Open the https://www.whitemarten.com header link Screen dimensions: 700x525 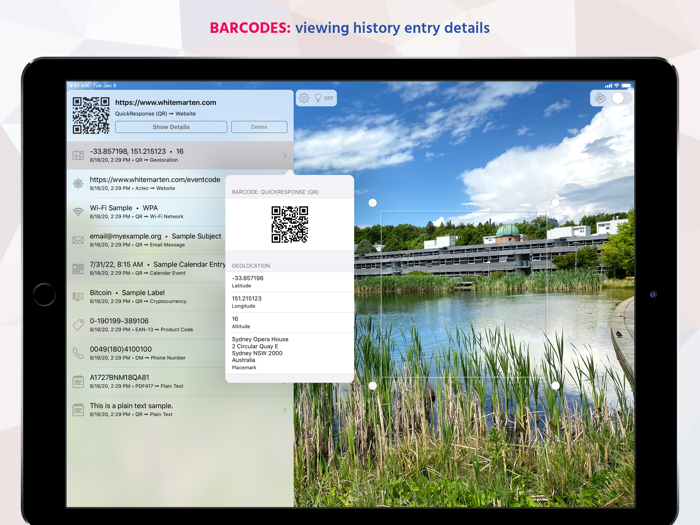click(x=166, y=102)
